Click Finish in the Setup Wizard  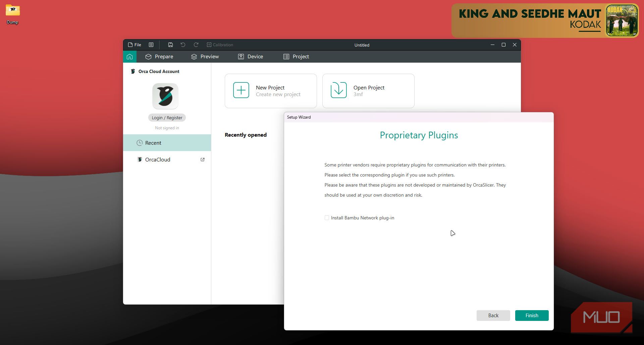tap(532, 316)
